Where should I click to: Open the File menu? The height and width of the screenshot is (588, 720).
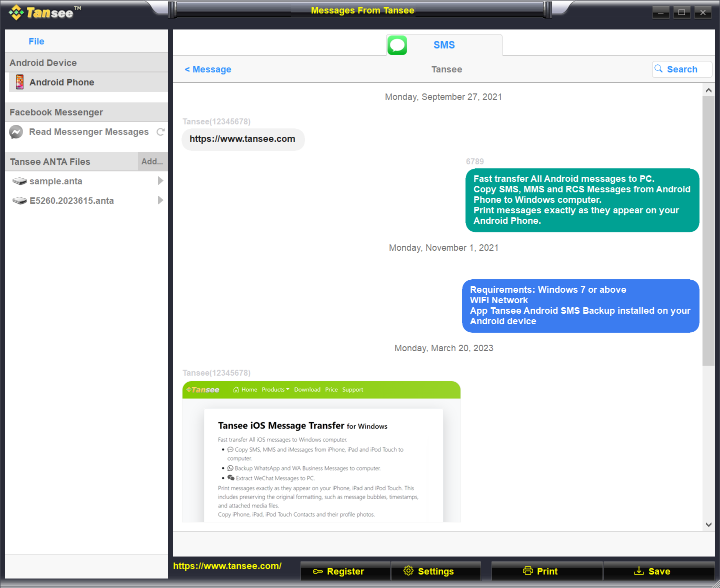coord(36,41)
